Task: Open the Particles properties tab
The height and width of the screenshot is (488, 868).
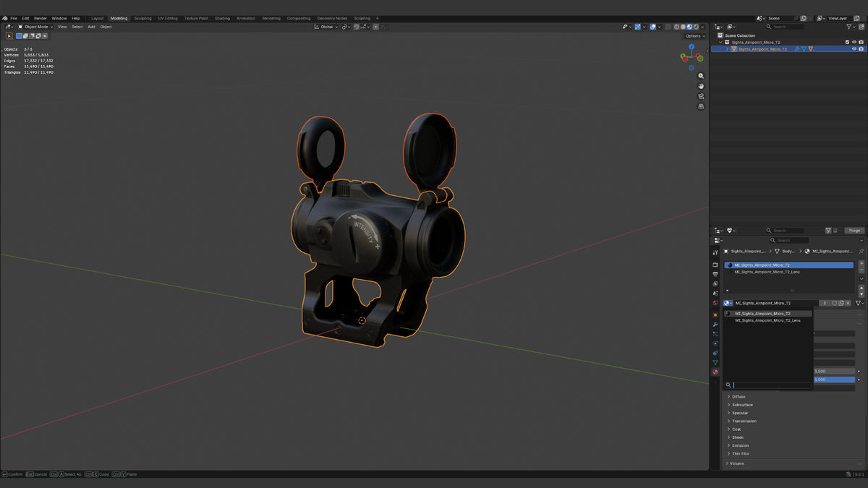Action: click(x=715, y=334)
